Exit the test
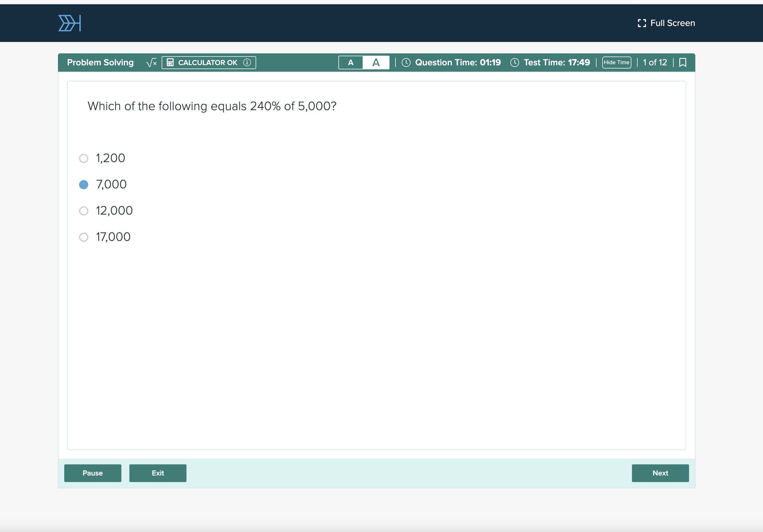 click(x=158, y=473)
